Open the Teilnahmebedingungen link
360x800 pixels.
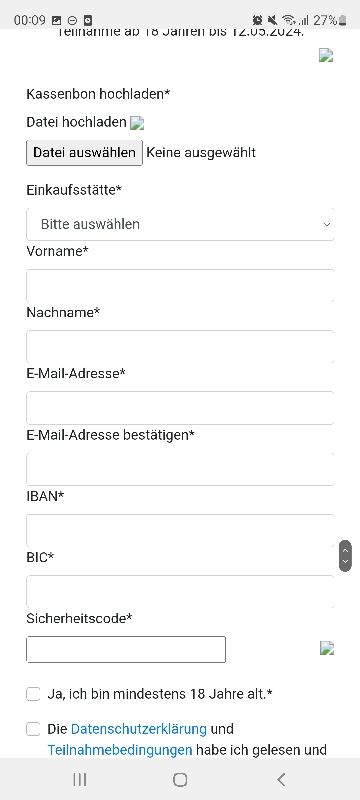pyautogui.click(x=120, y=750)
